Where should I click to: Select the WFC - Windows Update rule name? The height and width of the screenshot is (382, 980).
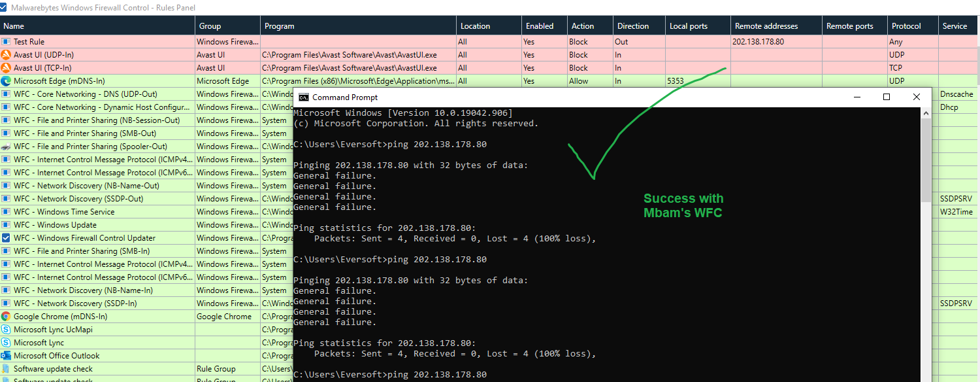55,225
